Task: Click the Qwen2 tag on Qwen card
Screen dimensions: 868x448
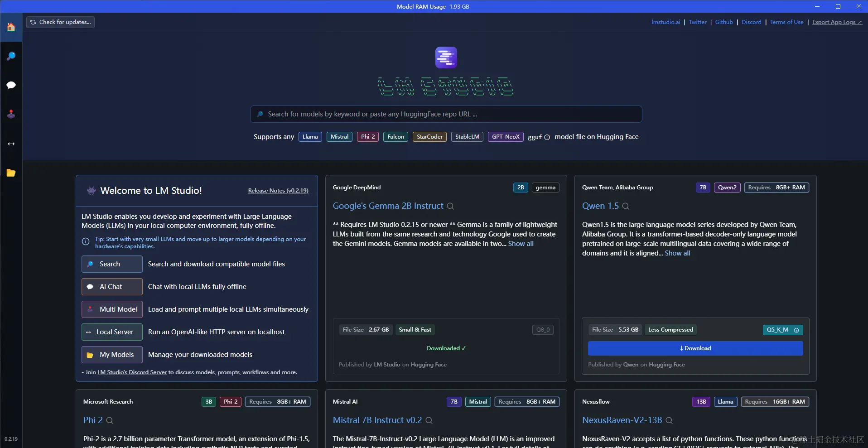Action: (x=727, y=188)
